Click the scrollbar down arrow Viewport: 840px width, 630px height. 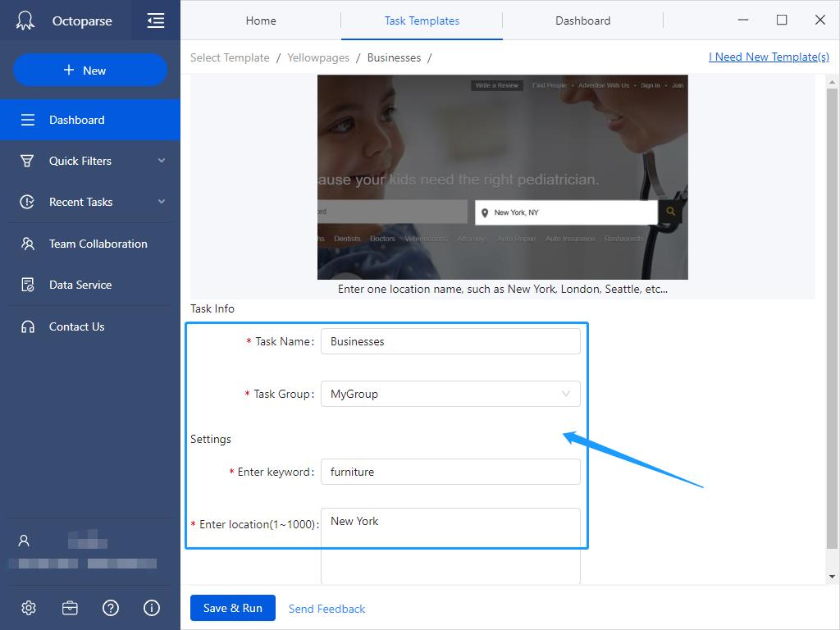coord(832,577)
